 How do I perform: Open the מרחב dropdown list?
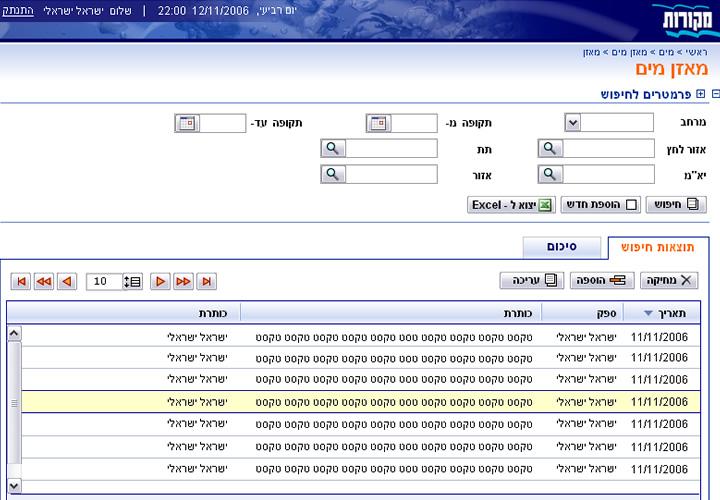tap(573, 123)
